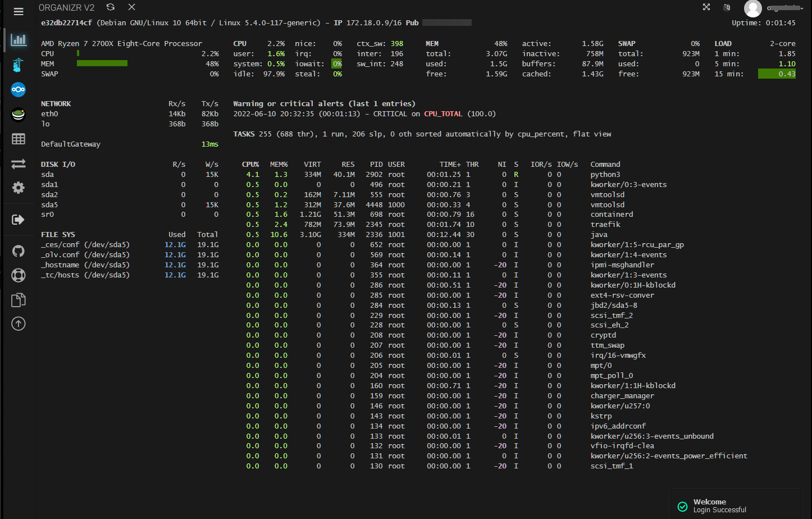Click the SWAP total 923M value
This screenshot has height=519, width=812.
tap(691, 54)
